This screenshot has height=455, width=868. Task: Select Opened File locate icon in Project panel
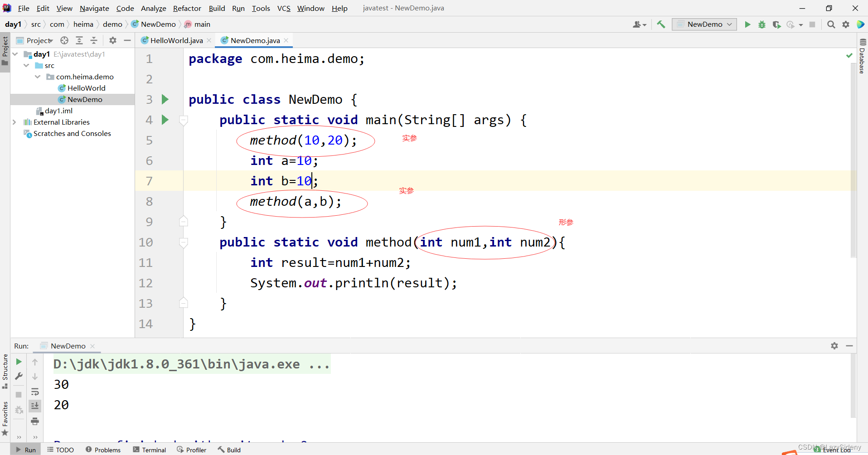64,40
